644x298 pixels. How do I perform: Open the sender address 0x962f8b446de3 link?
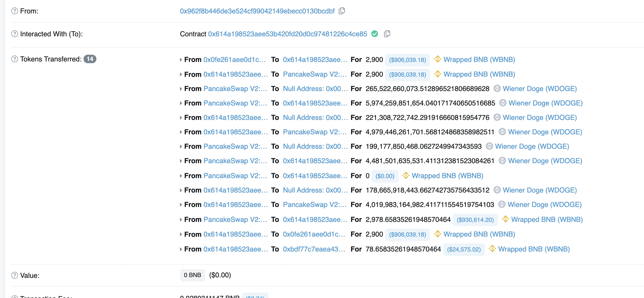point(257,11)
